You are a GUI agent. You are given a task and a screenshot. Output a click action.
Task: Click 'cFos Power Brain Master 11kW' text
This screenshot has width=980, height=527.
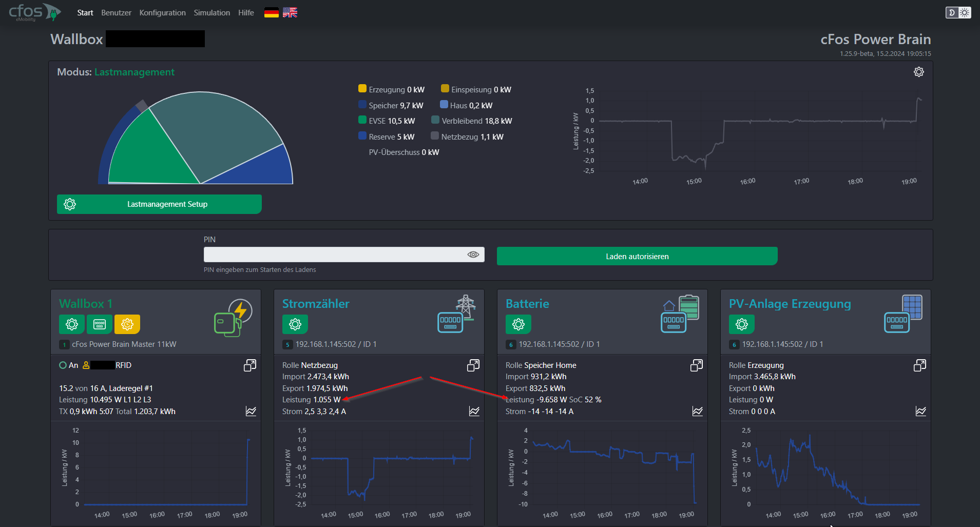point(124,344)
